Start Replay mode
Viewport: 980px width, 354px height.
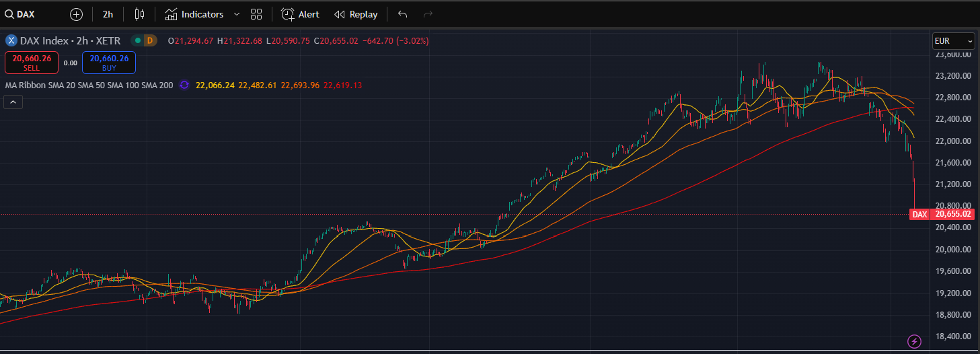tap(356, 14)
